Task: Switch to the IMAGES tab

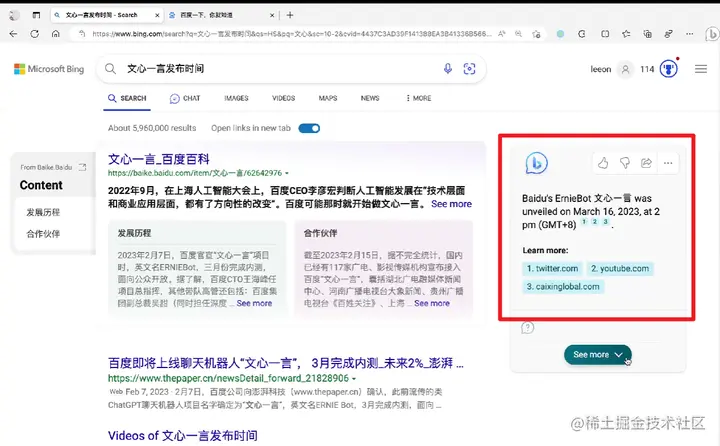Action: tap(236, 98)
